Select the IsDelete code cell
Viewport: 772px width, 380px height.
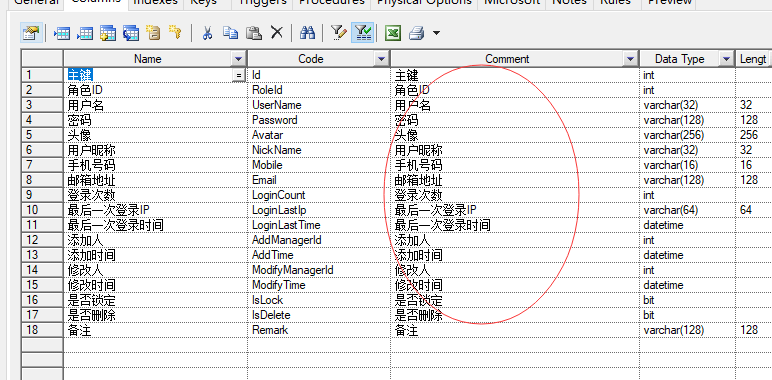(319, 315)
